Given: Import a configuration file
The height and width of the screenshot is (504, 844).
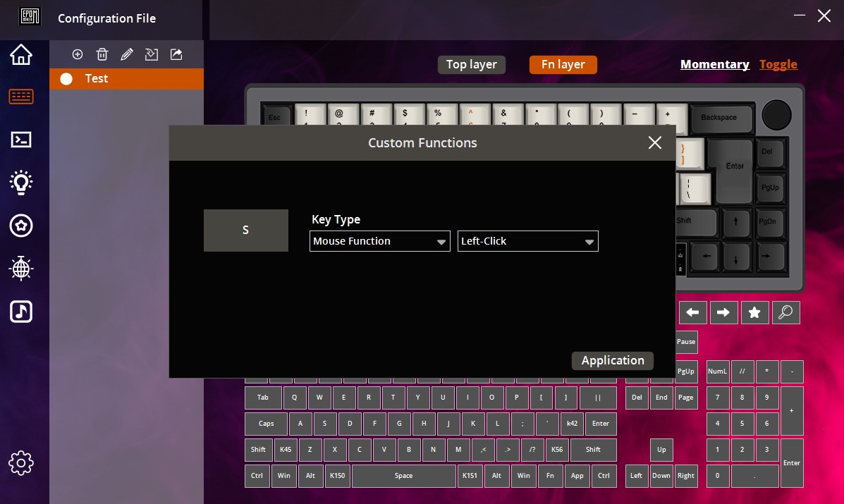Looking at the screenshot, I should coord(152,54).
